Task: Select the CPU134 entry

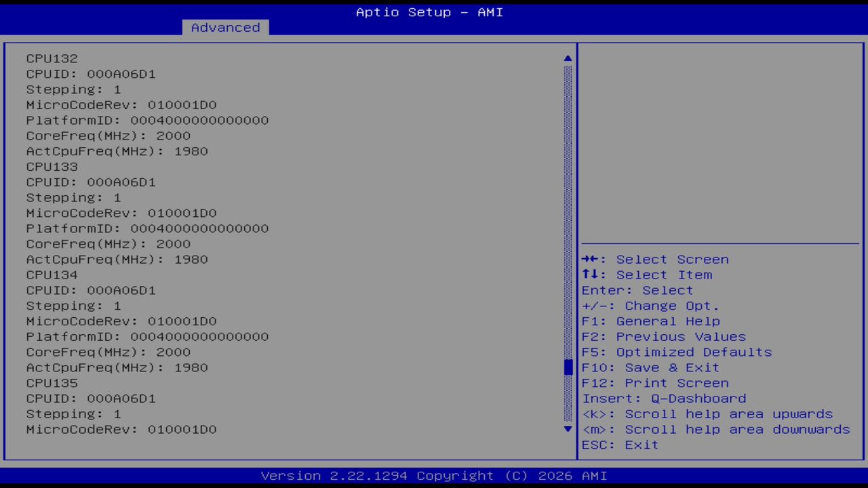Action: tap(52, 274)
